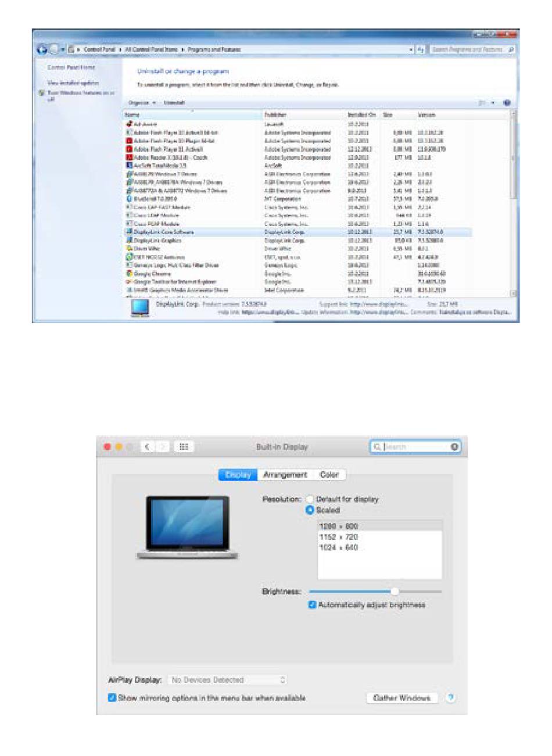Select the Cisco LEAP Module row

297,216
